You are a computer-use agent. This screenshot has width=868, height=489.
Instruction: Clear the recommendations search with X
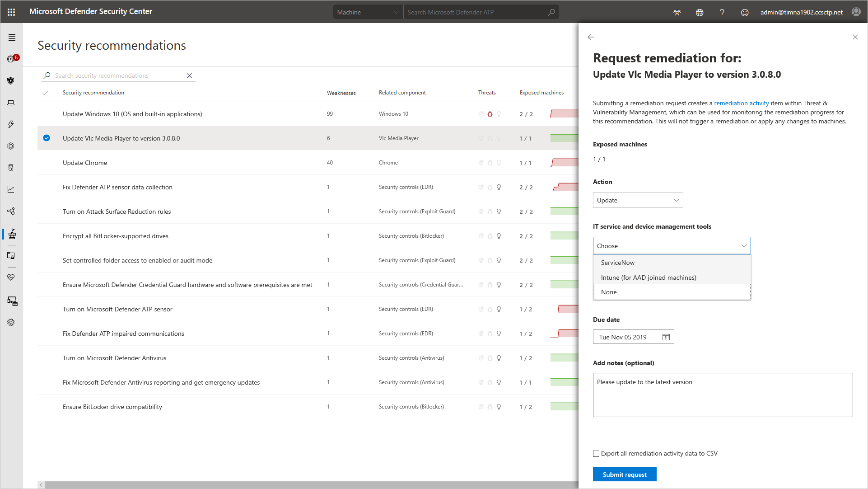pos(190,75)
